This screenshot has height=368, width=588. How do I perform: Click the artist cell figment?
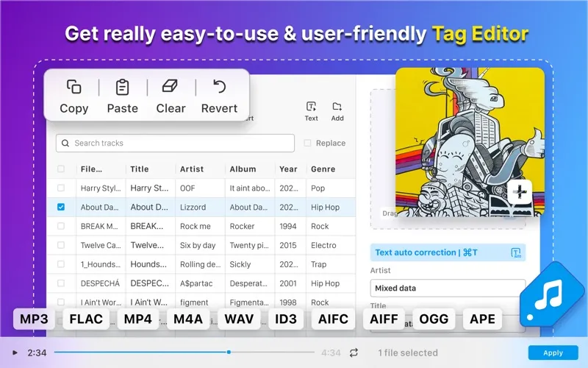pyautogui.click(x=194, y=302)
